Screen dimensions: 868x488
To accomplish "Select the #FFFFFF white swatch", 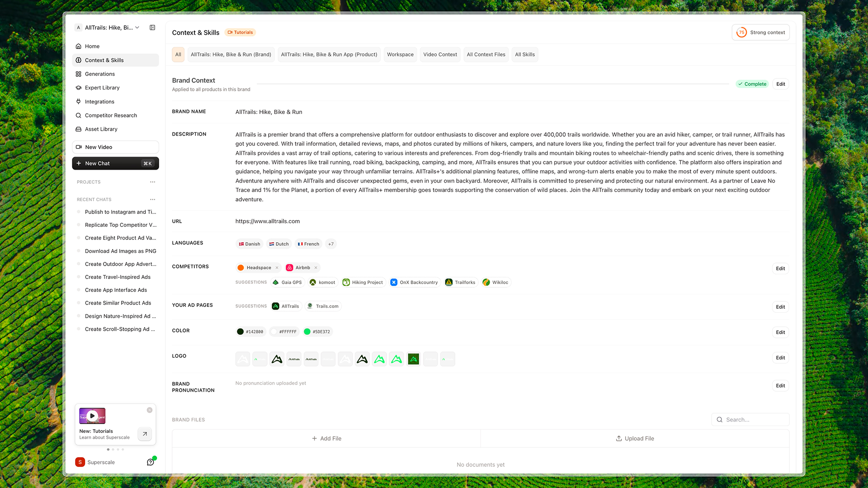I will coord(284,332).
